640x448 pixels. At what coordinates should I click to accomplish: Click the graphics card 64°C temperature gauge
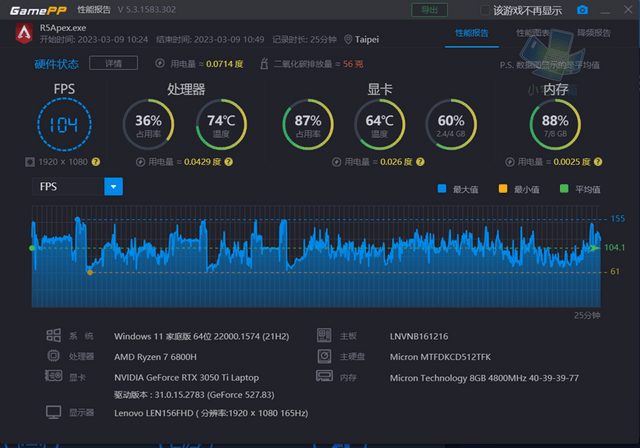(x=380, y=124)
